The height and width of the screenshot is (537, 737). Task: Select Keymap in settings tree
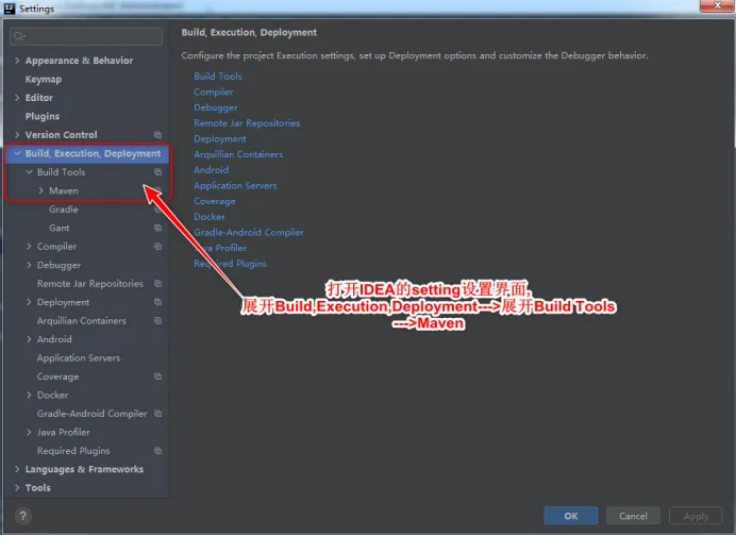pyautogui.click(x=43, y=79)
